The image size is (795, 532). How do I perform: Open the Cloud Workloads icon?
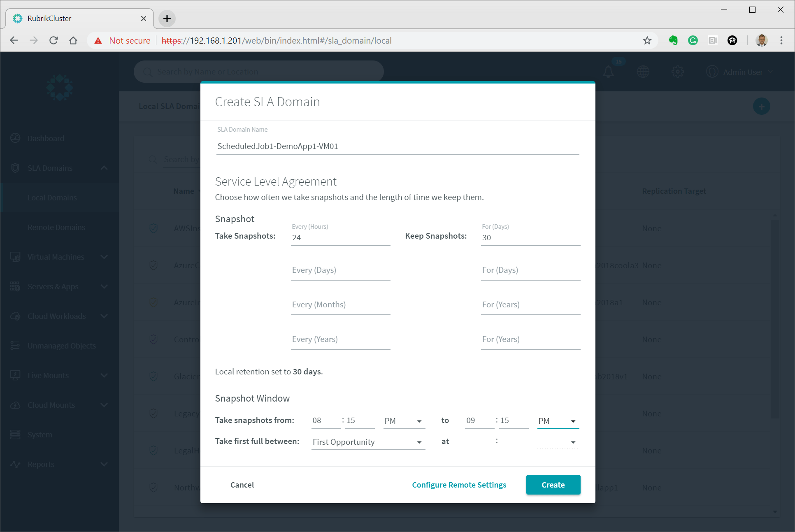coord(16,316)
